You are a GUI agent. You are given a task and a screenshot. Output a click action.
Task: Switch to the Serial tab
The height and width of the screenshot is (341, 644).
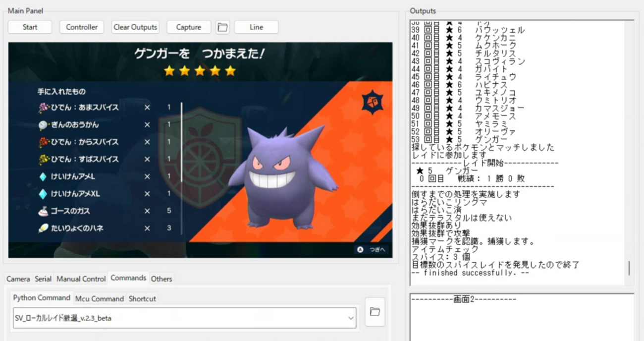pos(43,279)
